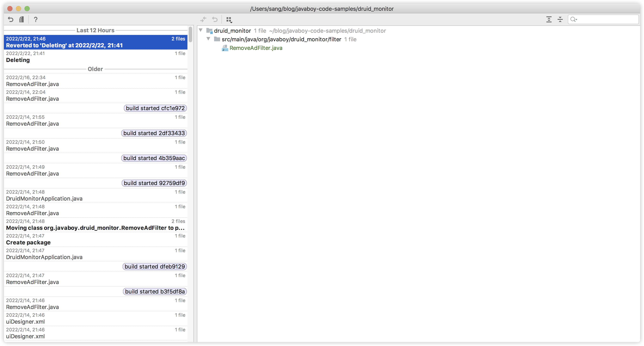Screen dimensions: 644x346
Task: Collapse the src/main/java filter folder node
Action: (208, 39)
